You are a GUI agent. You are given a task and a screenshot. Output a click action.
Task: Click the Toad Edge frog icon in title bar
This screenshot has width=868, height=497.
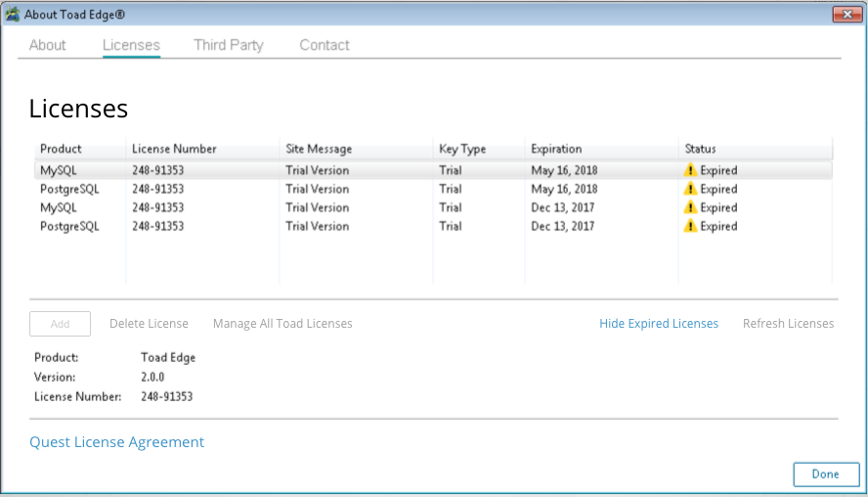(x=12, y=15)
